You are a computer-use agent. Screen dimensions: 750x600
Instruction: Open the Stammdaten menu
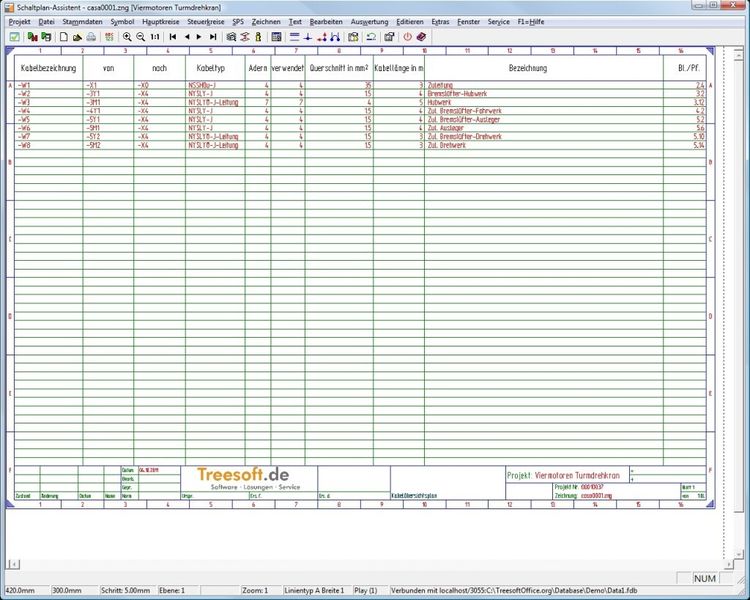click(82, 21)
